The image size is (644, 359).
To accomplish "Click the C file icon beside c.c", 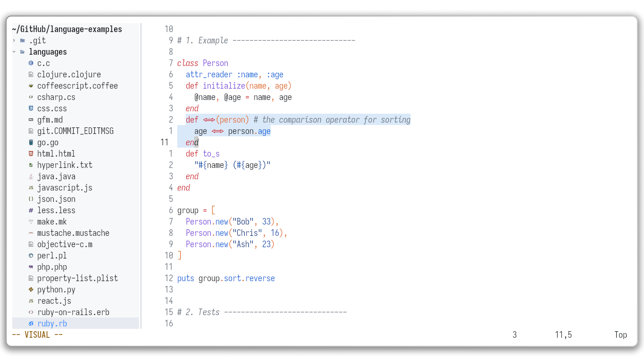I will pos(31,63).
